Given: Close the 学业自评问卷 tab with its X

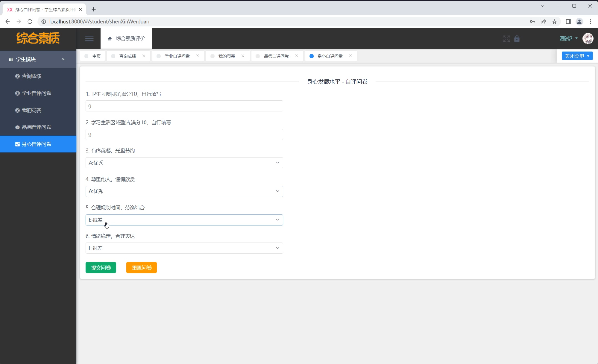Looking at the screenshot, I should (x=197, y=56).
